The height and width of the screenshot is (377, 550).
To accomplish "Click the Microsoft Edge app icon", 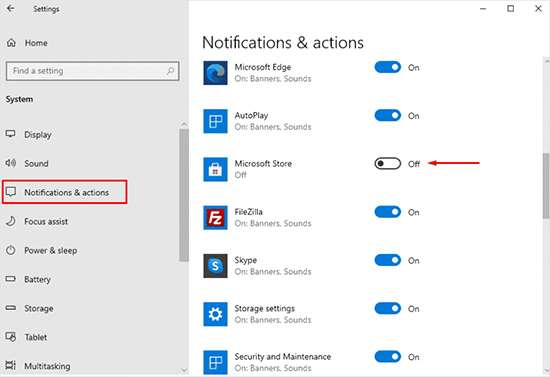I will 215,73.
